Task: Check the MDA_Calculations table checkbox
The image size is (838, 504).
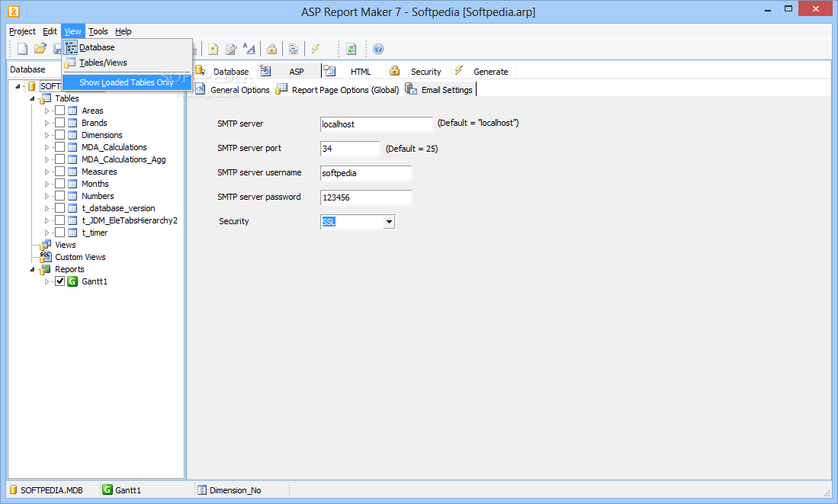Action: pos(59,147)
